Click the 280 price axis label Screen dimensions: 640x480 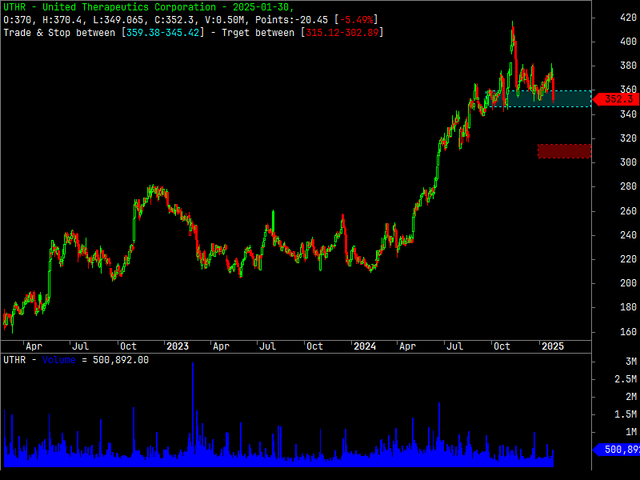click(x=628, y=187)
